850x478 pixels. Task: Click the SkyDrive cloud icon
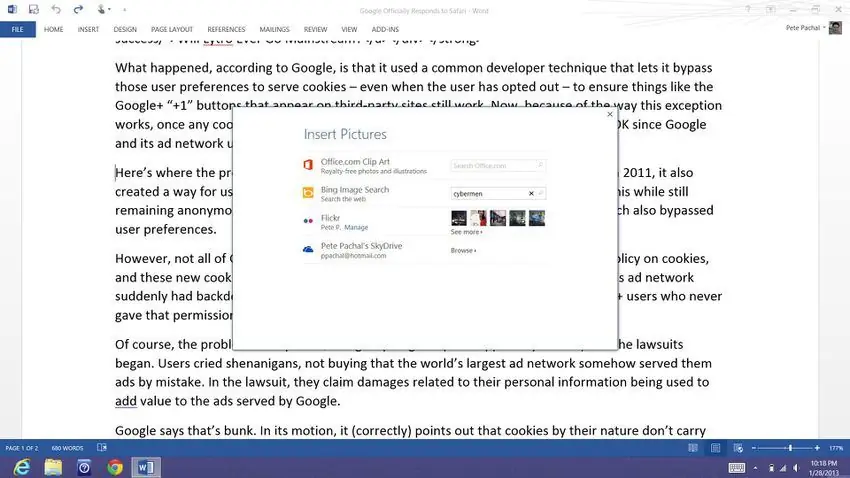click(308, 249)
